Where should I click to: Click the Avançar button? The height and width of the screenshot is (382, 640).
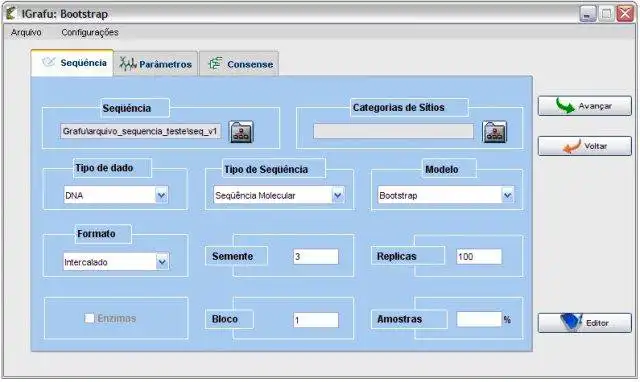584,106
